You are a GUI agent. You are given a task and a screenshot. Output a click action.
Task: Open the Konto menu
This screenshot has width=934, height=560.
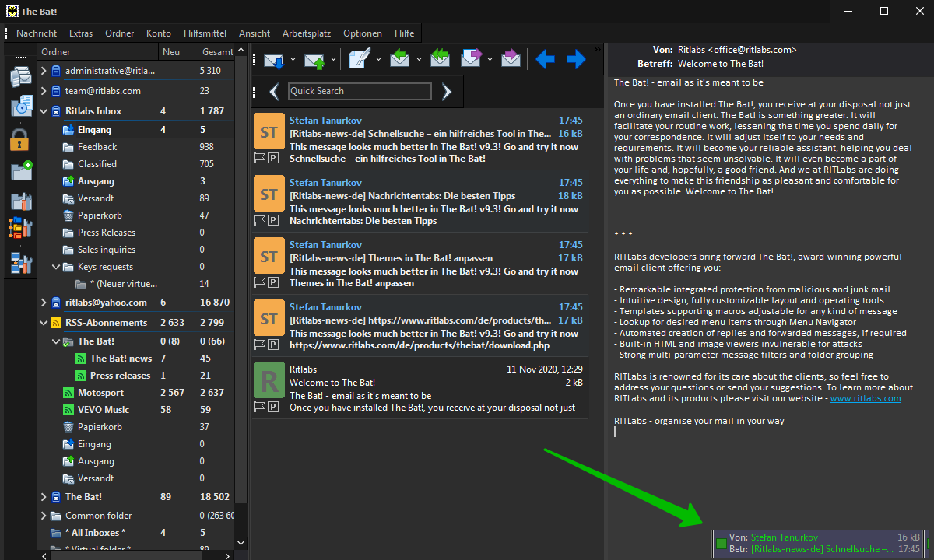(159, 33)
